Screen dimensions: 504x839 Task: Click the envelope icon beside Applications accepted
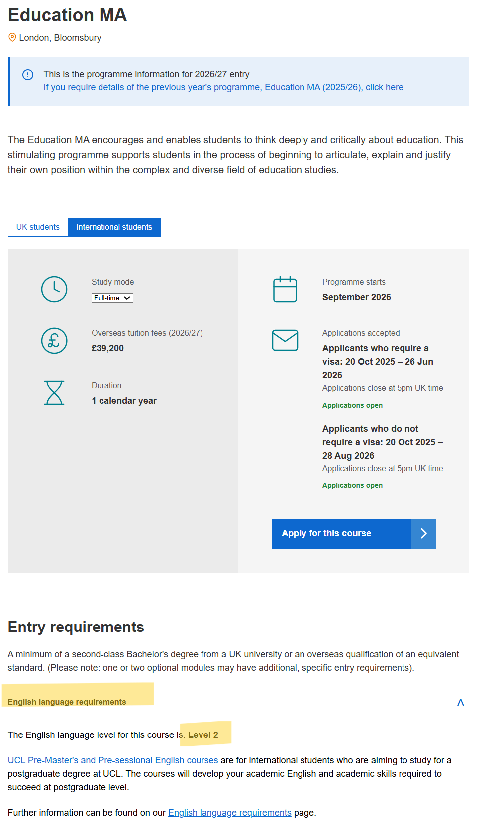[285, 340]
